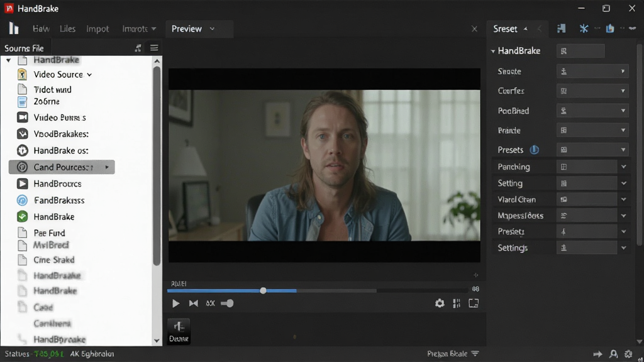Viewport: 644px width, 362px height.
Task: Select the Pae Furd file
Action: 49,233
